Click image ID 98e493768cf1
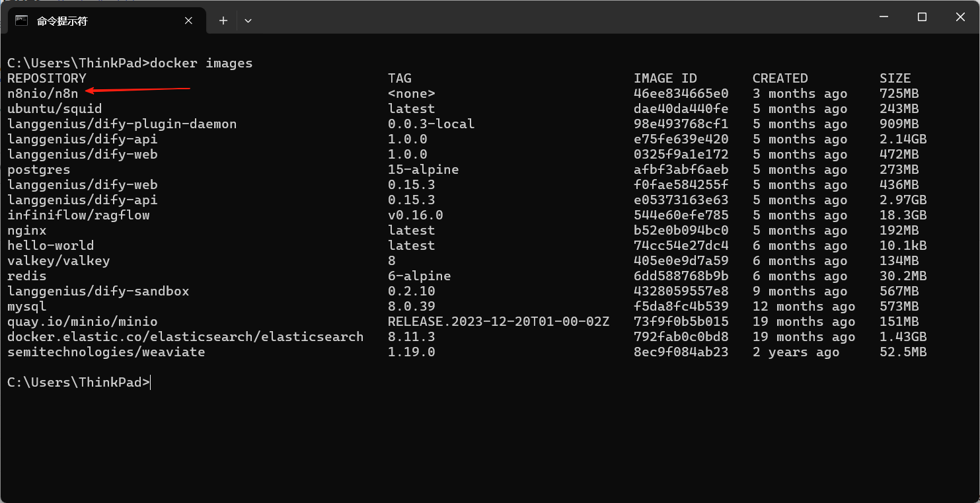The height and width of the screenshot is (503, 980). pos(681,124)
